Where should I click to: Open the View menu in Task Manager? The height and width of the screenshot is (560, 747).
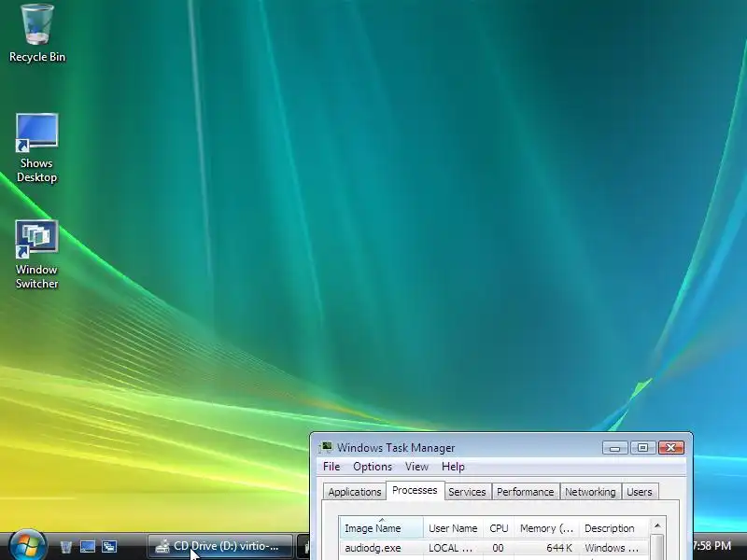(416, 467)
